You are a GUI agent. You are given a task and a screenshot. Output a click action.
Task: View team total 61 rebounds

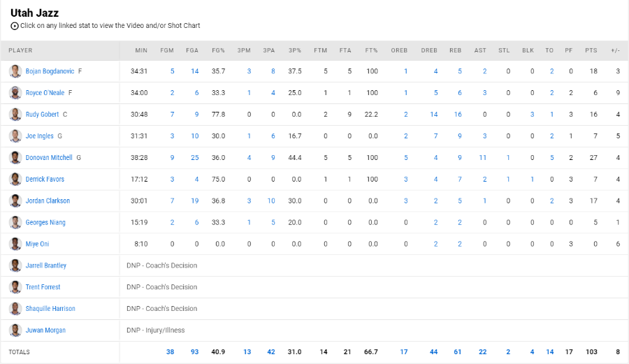458,352
